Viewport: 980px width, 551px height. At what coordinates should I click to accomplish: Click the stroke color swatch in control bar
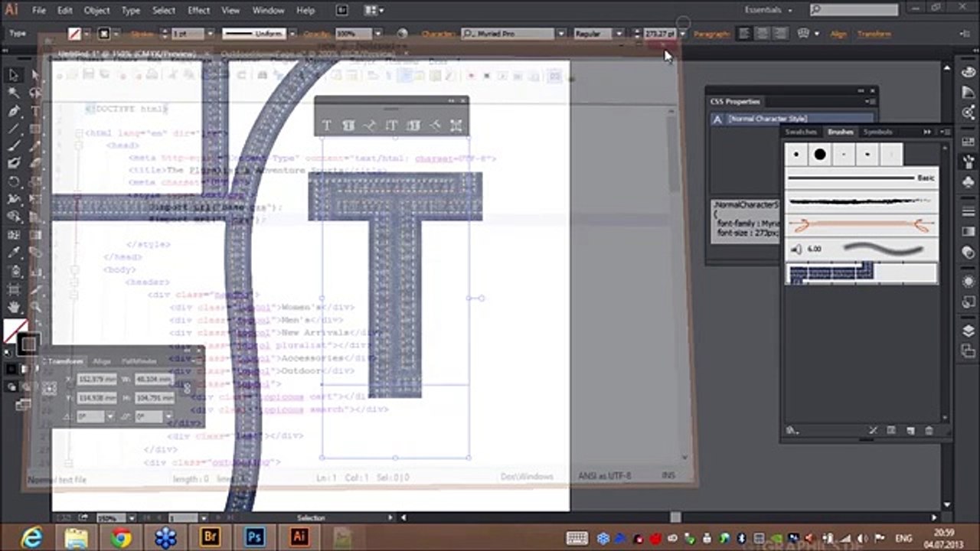104,34
